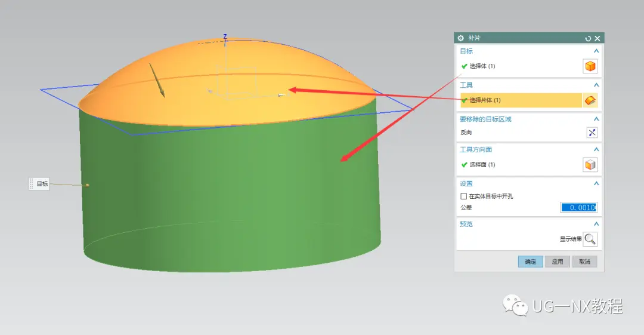Click the 确定 button
The height and width of the screenshot is (335, 644).
(530, 262)
